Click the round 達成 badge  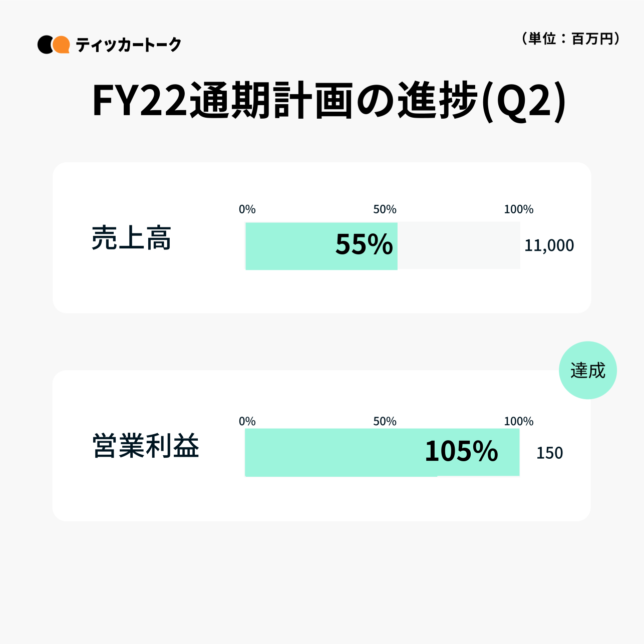tap(587, 371)
